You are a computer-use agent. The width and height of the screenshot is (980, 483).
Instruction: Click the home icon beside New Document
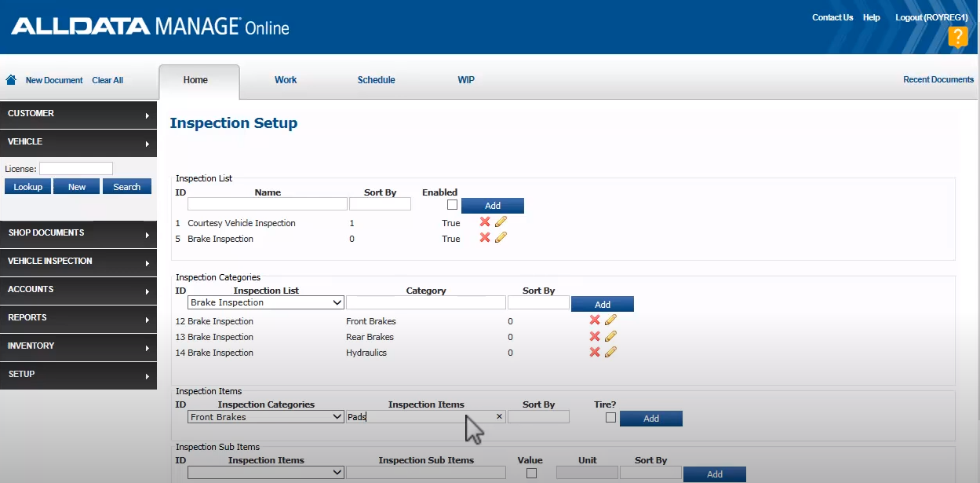(x=11, y=80)
